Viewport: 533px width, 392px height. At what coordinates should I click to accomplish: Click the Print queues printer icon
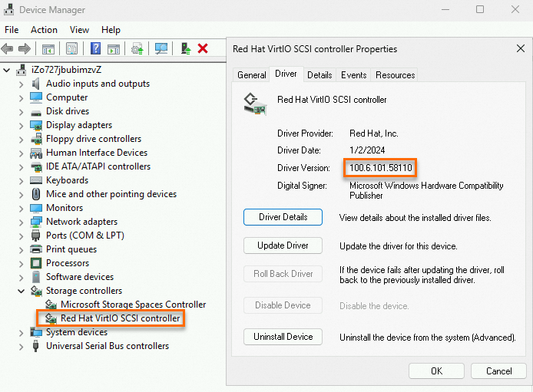pyautogui.click(x=35, y=249)
